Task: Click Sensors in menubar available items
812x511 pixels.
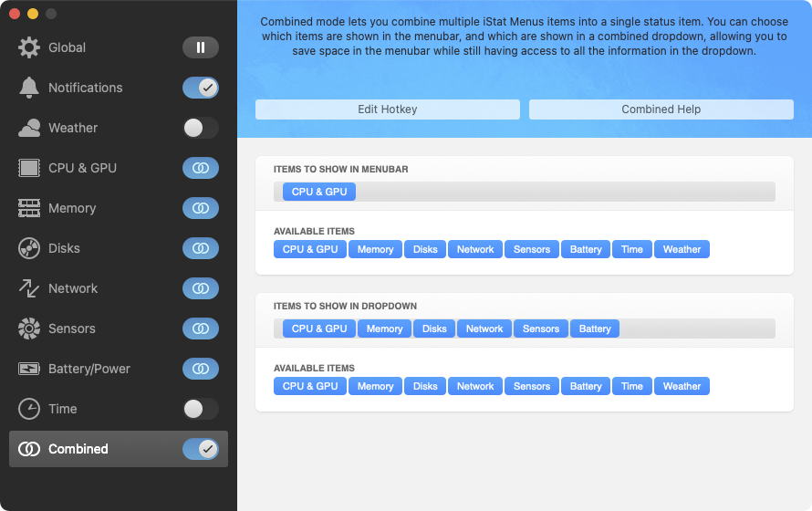Action: pos(532,249)
